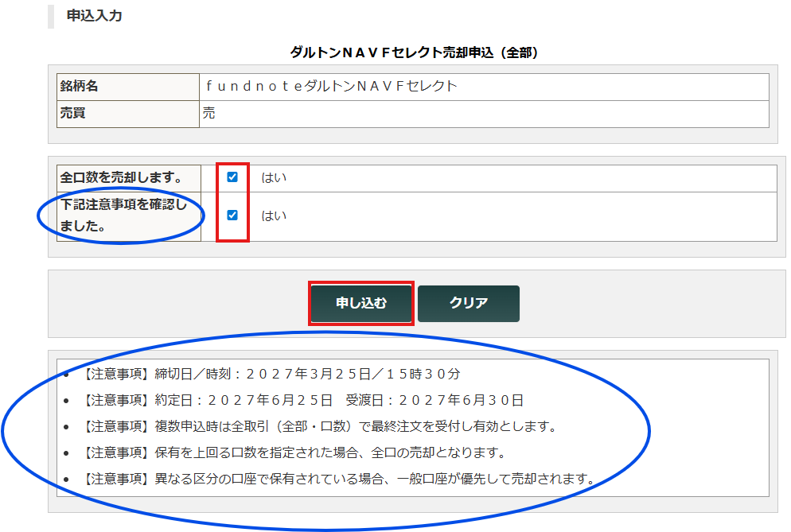Select the 複数申込時は全取引 note line
This screenshot has width=791, height=532.
[321, 426]
